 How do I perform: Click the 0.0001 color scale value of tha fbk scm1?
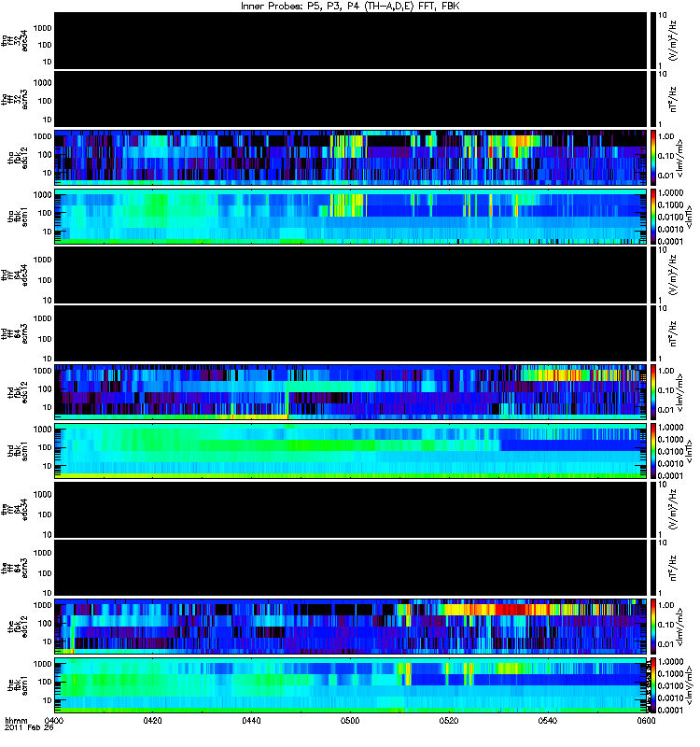pyautogui.click(x=670, y=241)
